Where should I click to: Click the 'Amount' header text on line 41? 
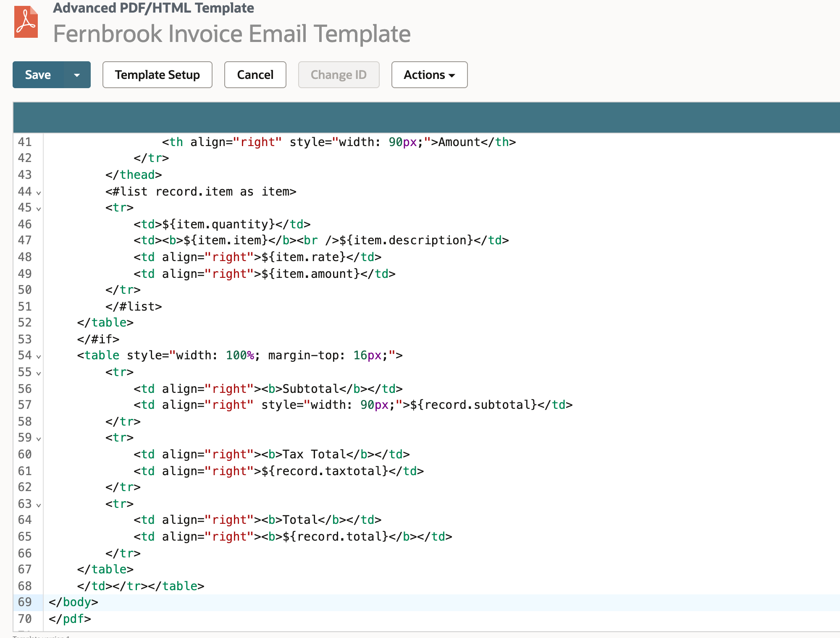[459, 142]
